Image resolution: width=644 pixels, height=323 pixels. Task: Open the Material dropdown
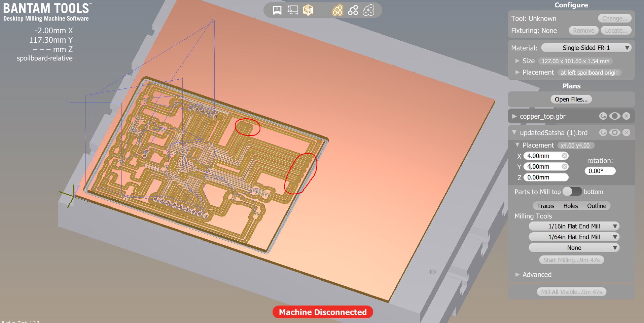(x=586, y=48)
